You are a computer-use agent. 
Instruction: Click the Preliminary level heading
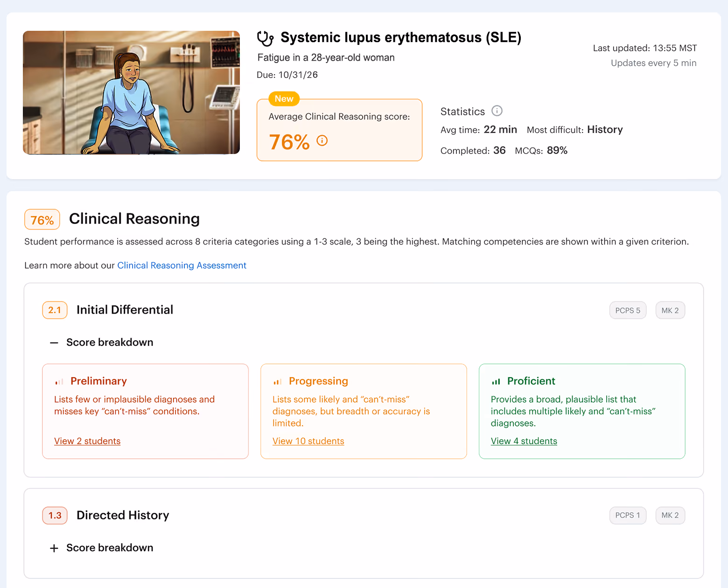tap(98, 381)
